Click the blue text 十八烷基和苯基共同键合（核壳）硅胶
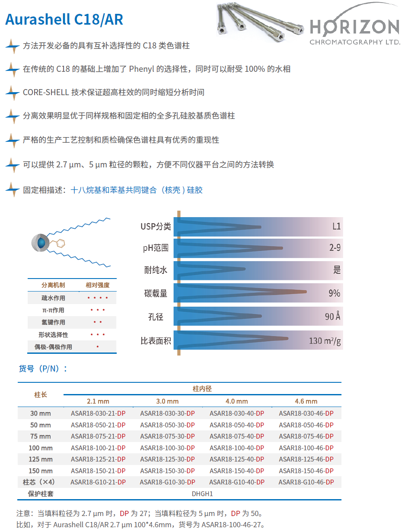The height and width of the screenshot is (532, 405). pos(137,190)
